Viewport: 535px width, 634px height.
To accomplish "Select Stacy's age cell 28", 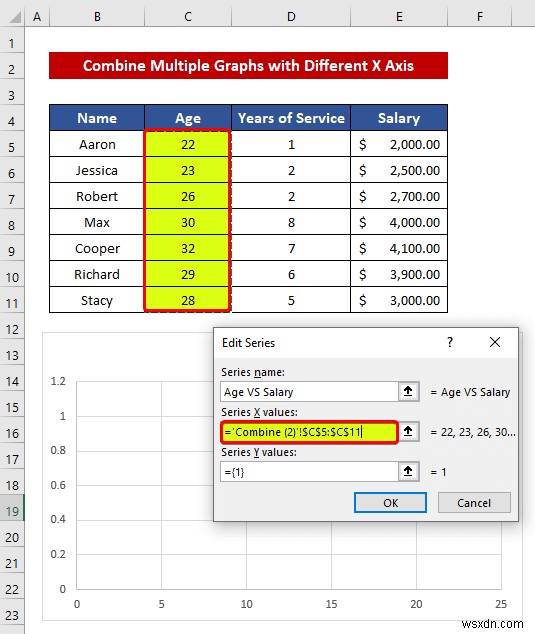I will 188,300.
